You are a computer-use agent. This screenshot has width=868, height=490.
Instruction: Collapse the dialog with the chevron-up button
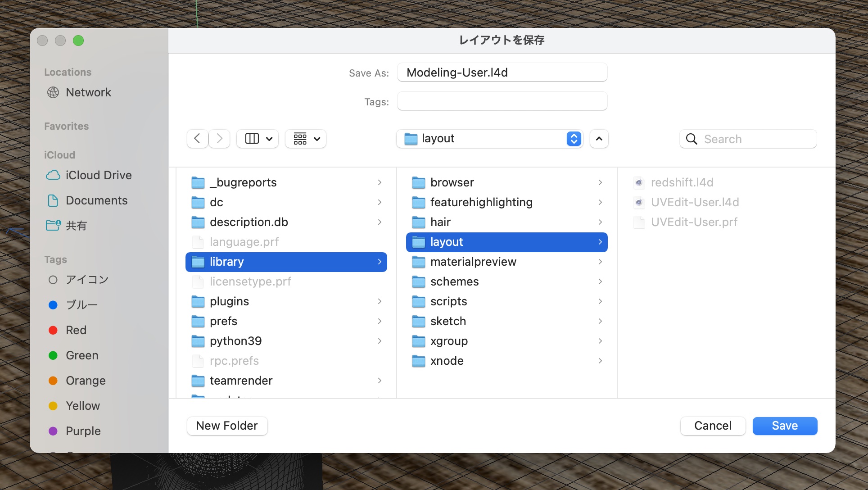point(599,139)
